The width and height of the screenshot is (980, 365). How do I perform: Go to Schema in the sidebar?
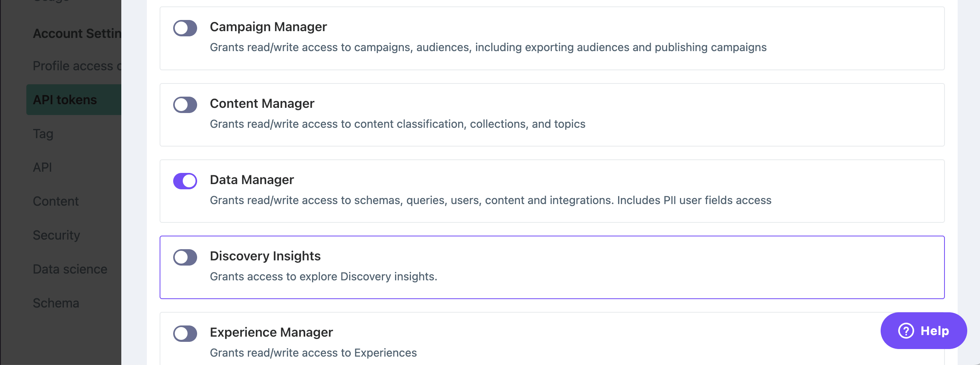(x=56, y=303)
